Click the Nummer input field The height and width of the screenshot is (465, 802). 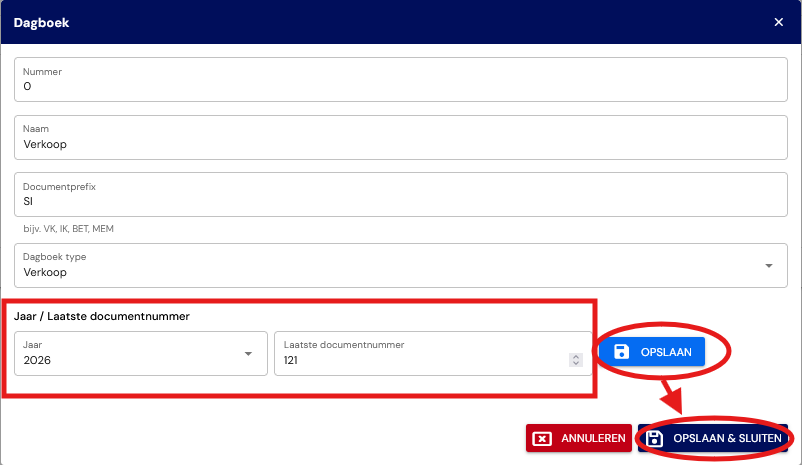click(400, 79)
